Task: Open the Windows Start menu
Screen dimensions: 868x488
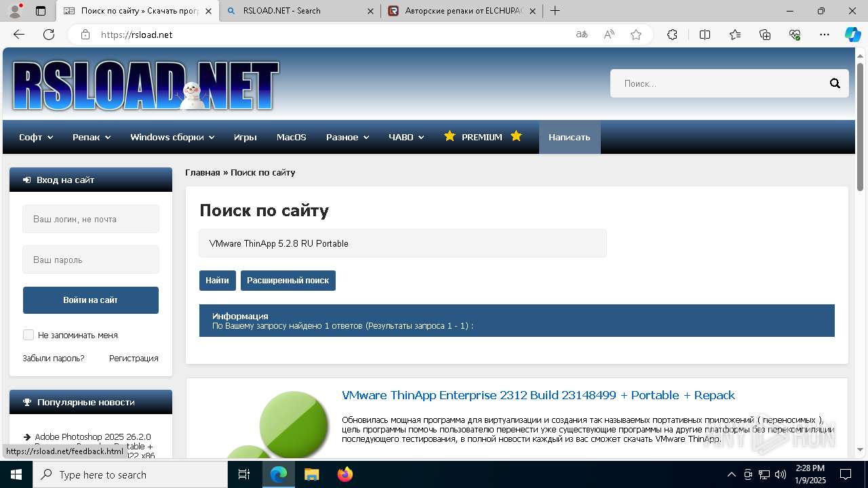Action: 16,474
